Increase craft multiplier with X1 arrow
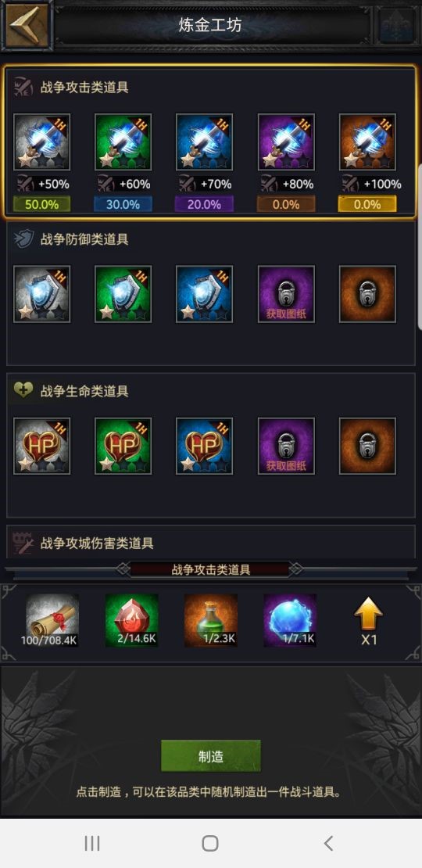Image resolution: width=422 pixels, height=868 pixels. [x=368, y=621]
